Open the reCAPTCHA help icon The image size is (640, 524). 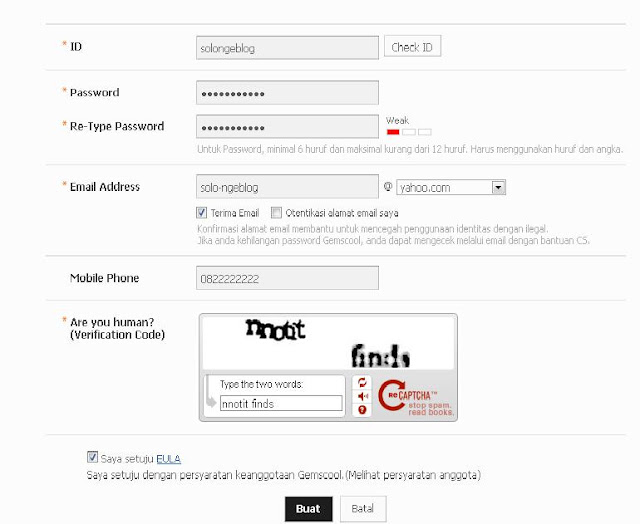[x=363, y=410]
